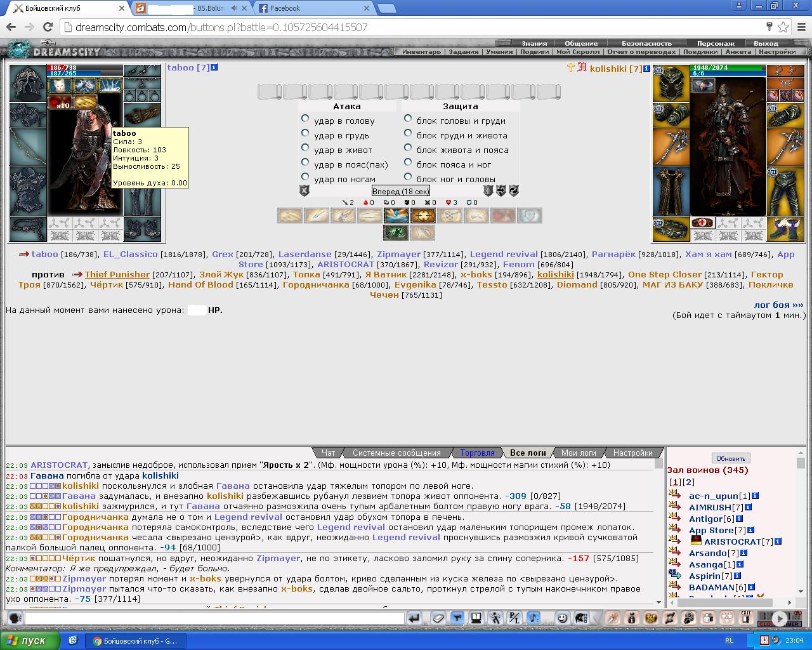Click the Бойцовский клуб Chrome taskbar item
This screenshot has height=650, width=812.
tap(135, 640)
